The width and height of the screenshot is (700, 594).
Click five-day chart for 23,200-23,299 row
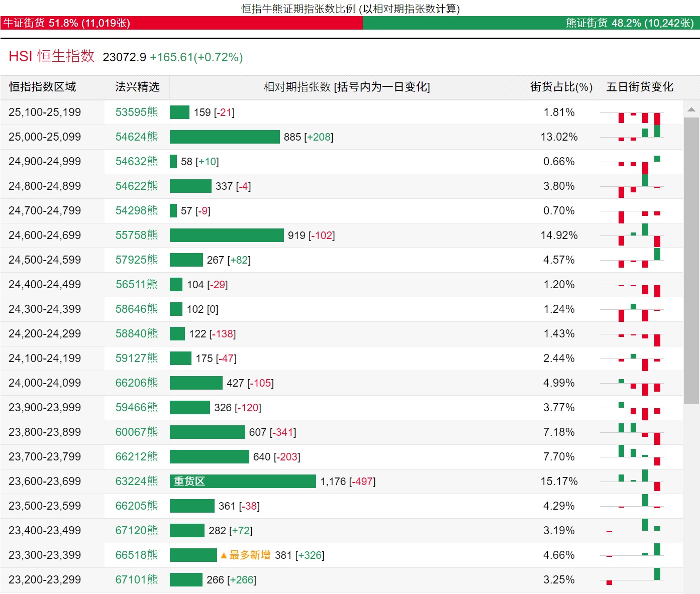tap(632, 576)
